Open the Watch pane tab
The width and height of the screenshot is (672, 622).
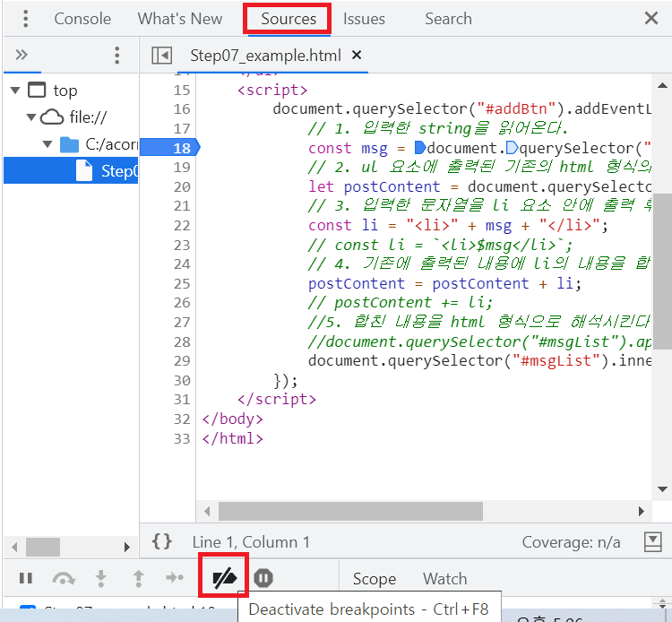click(444, 579)
